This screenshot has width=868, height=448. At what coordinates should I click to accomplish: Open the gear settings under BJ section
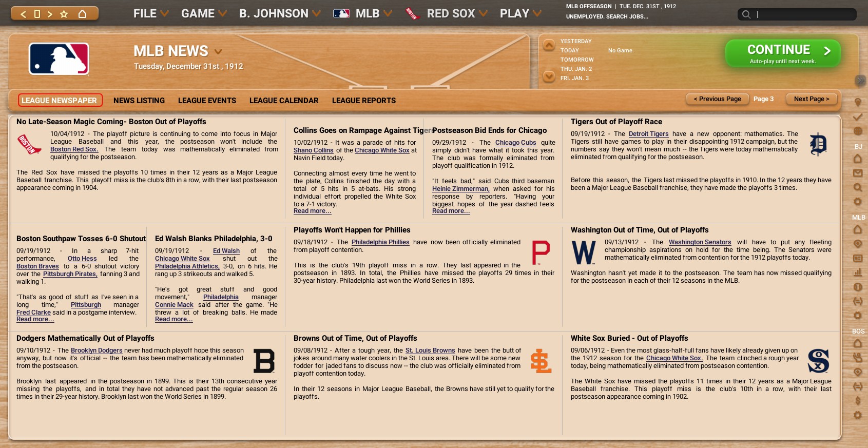[x=858, y=202]
